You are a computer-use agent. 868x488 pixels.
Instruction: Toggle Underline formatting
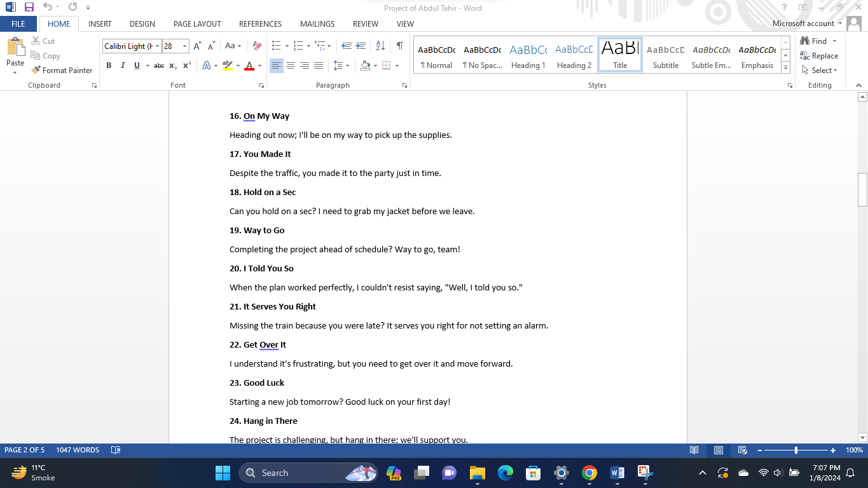click(136, 65)
